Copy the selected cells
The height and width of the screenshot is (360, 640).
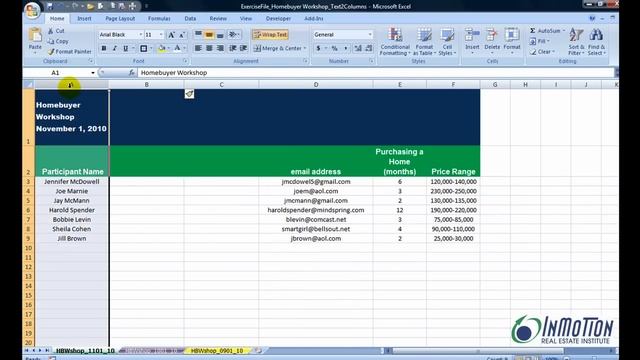click(58, 41)
